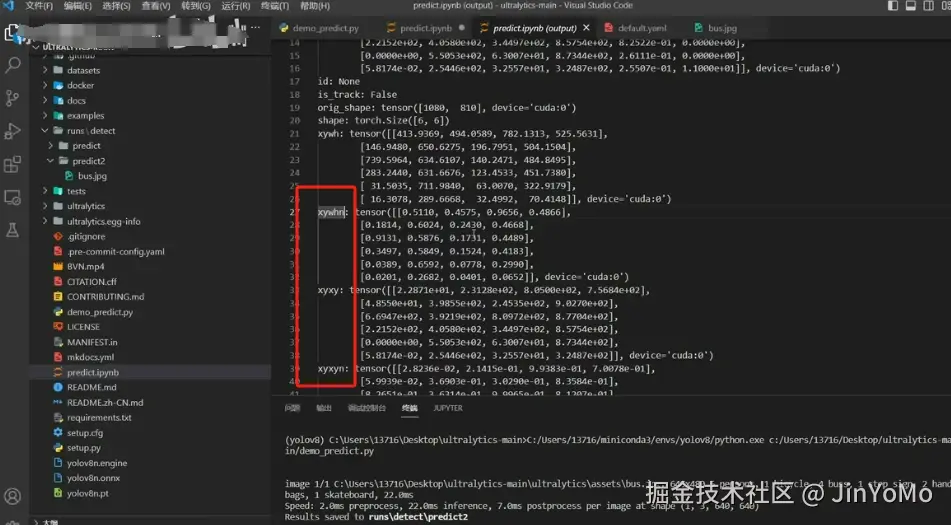Screen dimensions: 951x525
Task: Toggle bottom panel layout icon
Action: click(x=910, y=5)
